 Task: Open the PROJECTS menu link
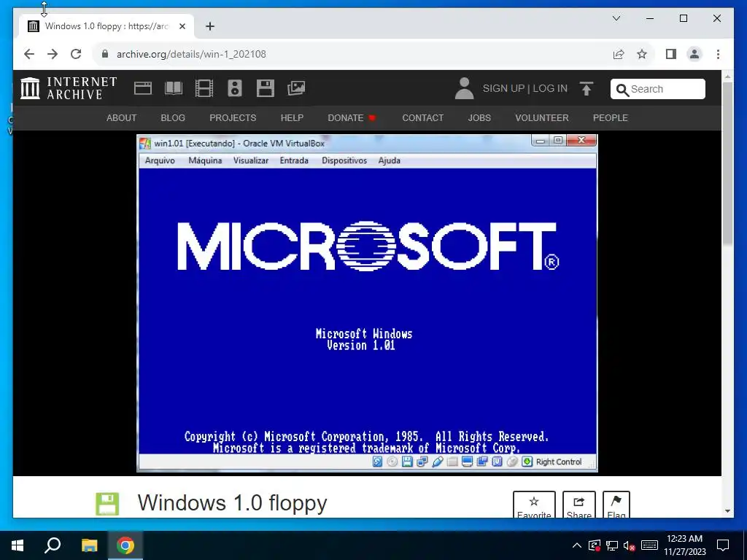(x=233, y=118)
